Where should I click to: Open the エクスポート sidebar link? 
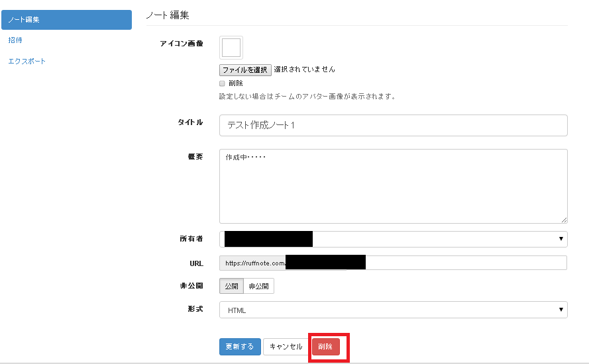coord(27,62)
